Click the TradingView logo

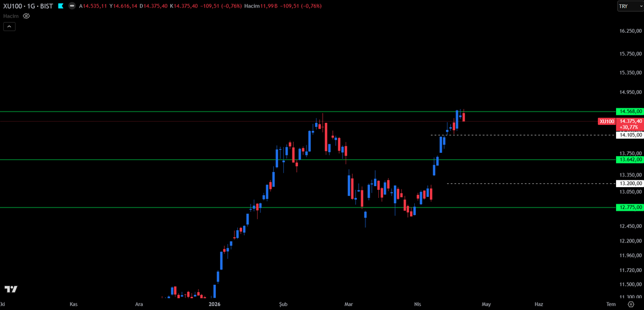click(11, 290)
